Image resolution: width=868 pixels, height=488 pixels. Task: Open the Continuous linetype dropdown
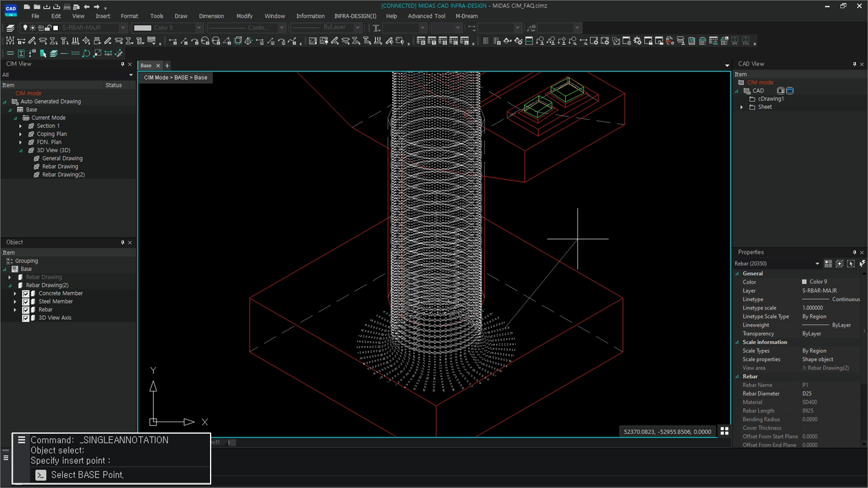pos(280,28)
